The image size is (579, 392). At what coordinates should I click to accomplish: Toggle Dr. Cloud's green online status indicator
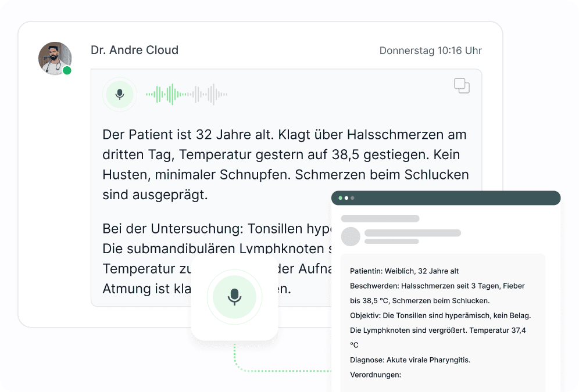(x=68, y=71)
